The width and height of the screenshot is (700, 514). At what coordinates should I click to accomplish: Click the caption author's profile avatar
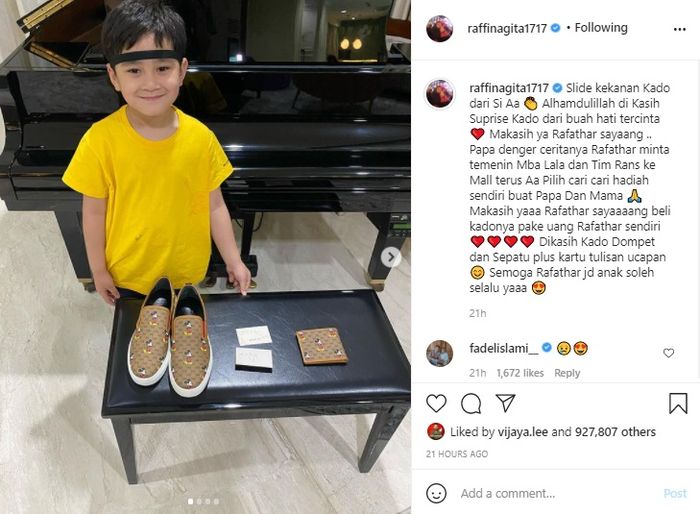pos(440,94)
